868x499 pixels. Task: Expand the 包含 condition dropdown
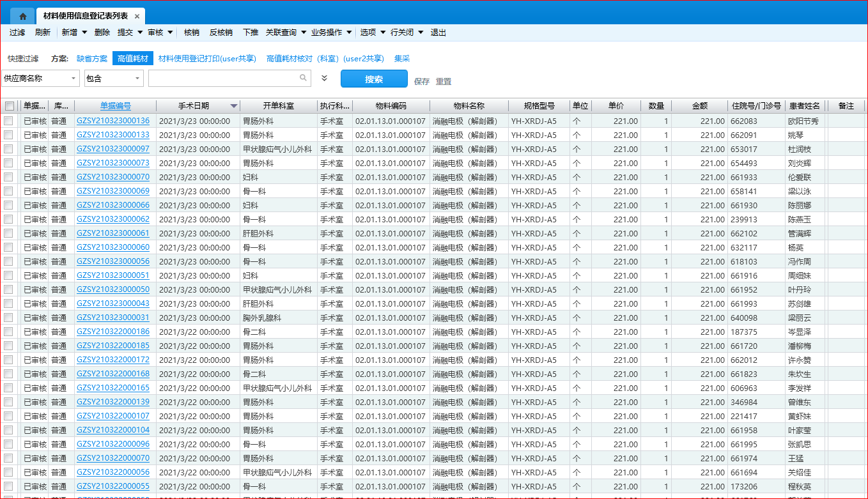(x=137, y=79)
